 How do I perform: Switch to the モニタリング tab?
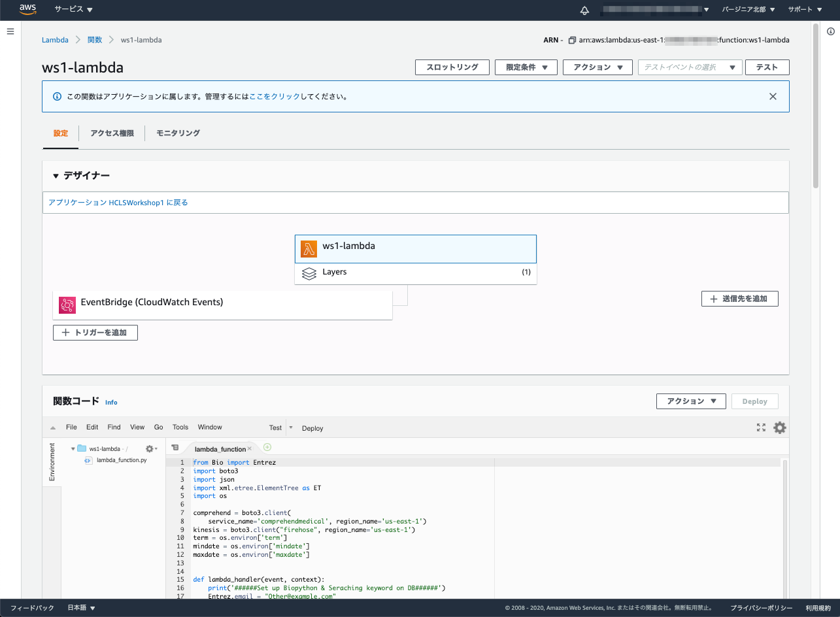[178, 133]
